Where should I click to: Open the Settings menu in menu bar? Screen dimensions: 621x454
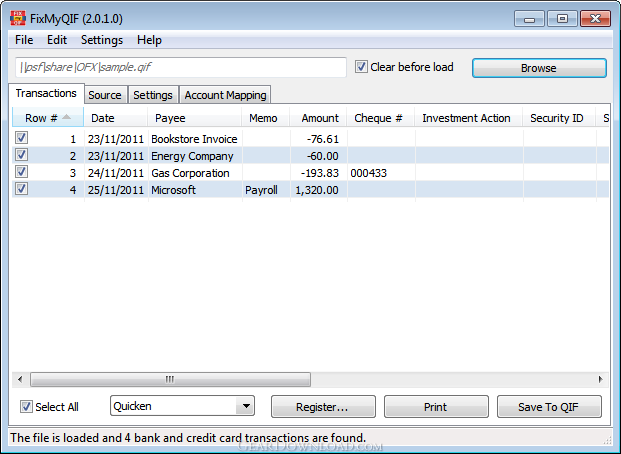click(x=102, y=40)
